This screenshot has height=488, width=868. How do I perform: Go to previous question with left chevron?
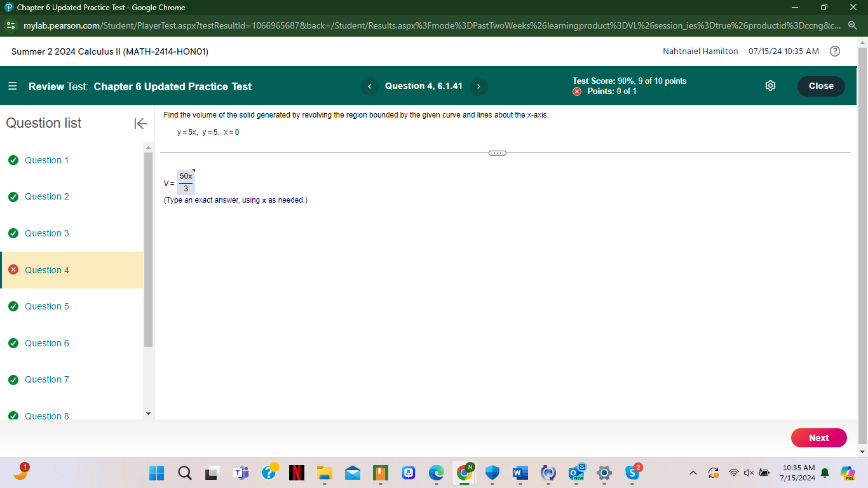click(x=369, y=86)
